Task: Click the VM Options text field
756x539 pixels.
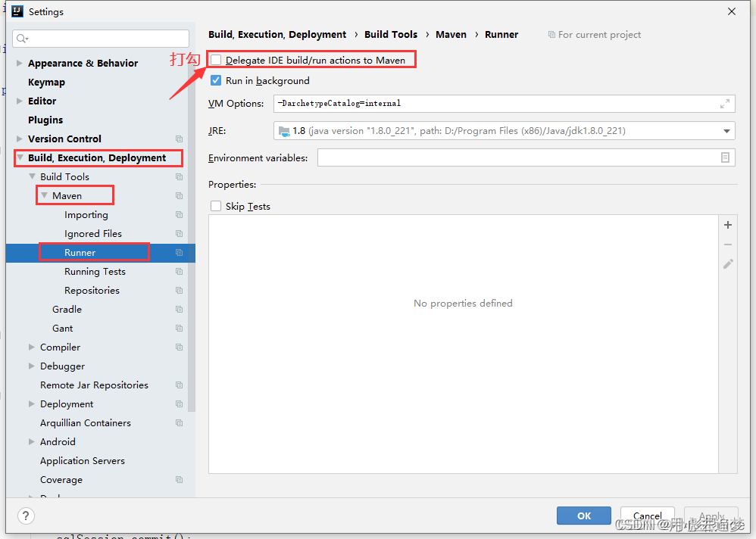Action: [x=505, y=104]
